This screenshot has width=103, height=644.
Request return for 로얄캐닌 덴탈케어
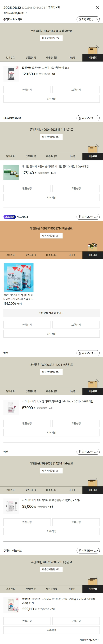click(x=27, y=90)
